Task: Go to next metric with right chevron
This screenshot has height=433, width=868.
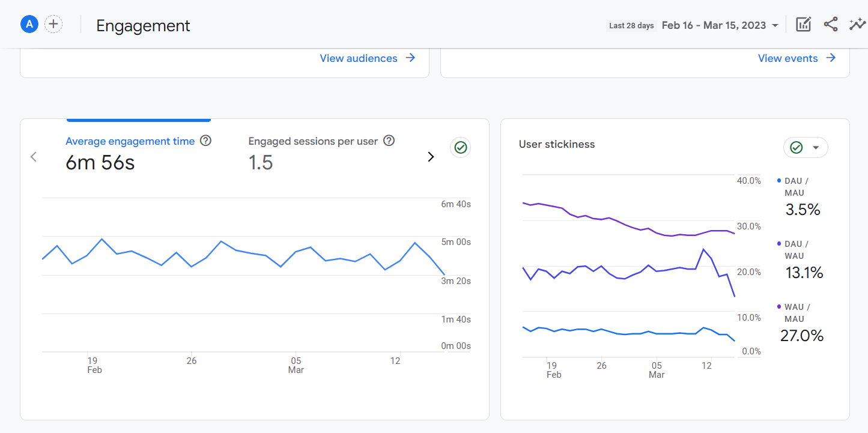Action: pyautogui.click(x=430, y=157)
